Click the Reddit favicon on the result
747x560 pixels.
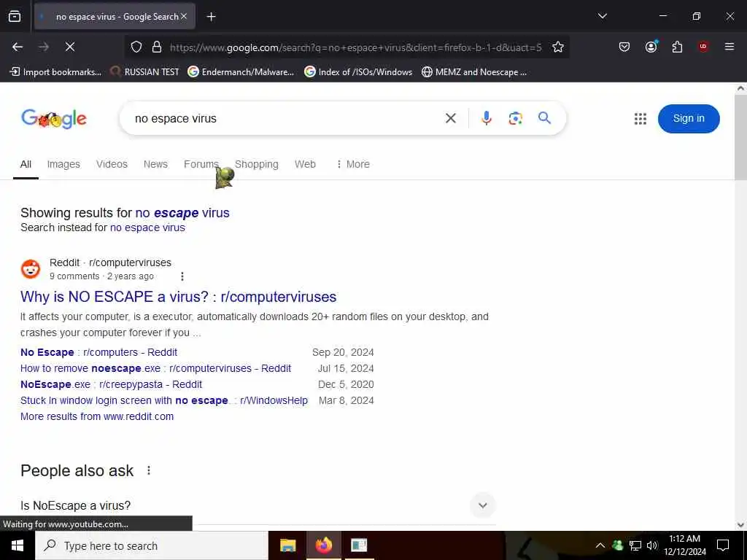pyautogui.click(x=31, y=269)
